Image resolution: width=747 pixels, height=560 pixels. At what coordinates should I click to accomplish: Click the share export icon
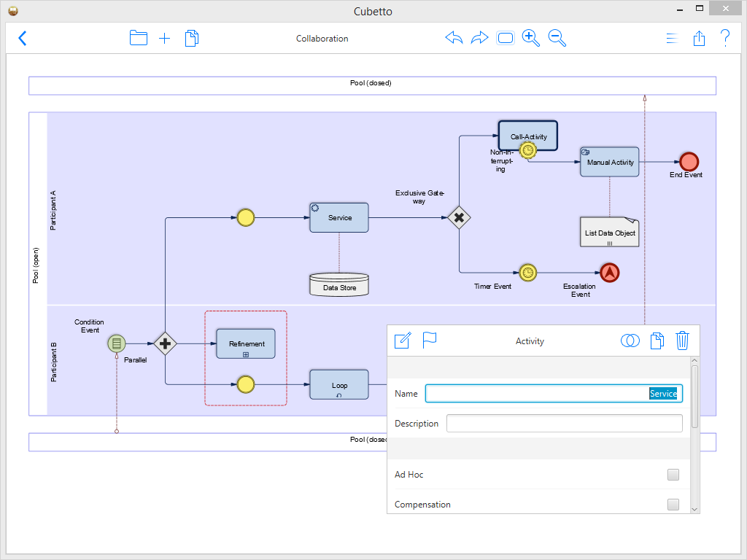pos(699,38)
